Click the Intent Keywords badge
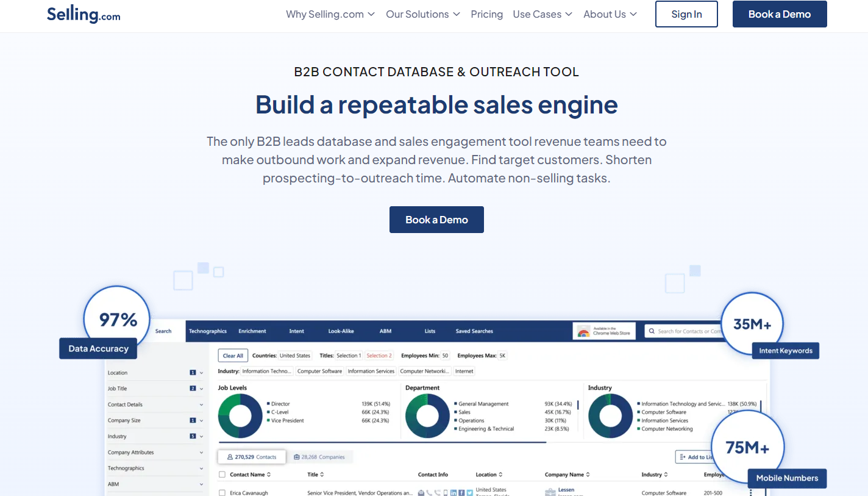Image resolution: width=868 pixels, height=496 pixels. pos(786,351)
